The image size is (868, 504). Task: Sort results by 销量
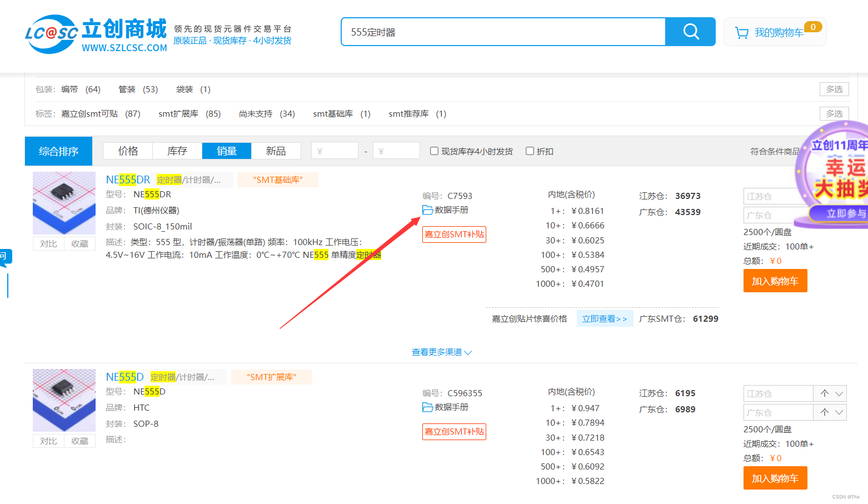click(227, 151)
